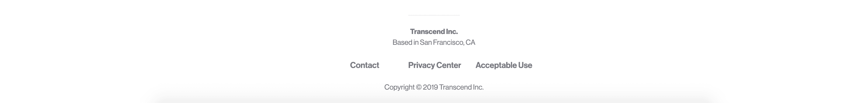
Task: Click the Based in San Francisco text
Action: point(434,42)
